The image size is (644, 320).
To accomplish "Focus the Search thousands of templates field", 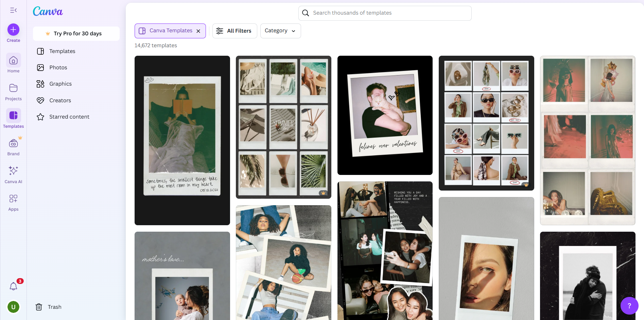I will [385, 13].
